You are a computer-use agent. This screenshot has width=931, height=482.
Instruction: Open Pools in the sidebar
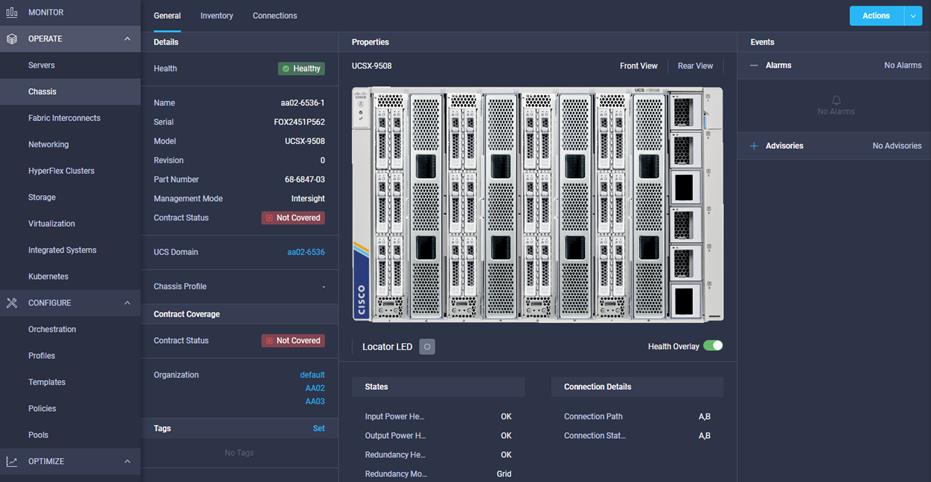70,435
